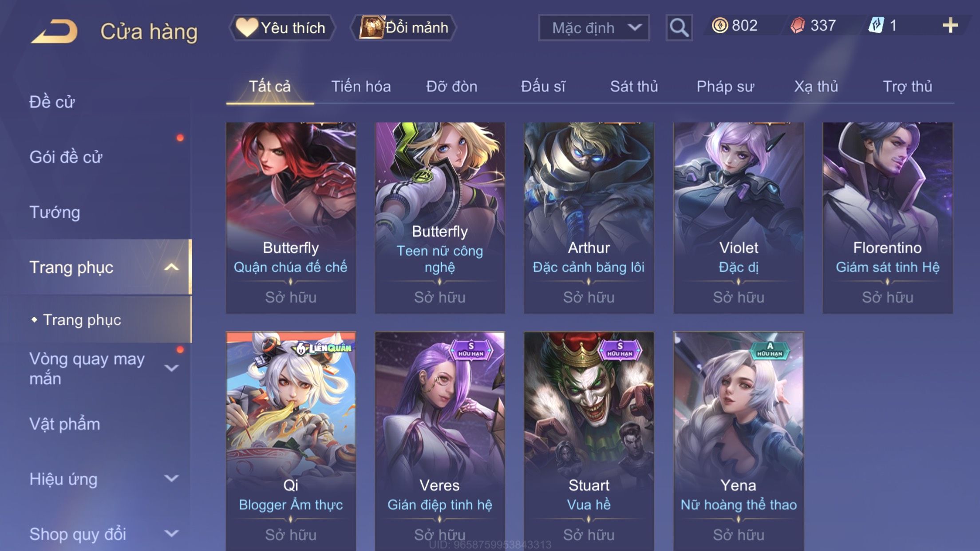
Task: Tap the chest icon on Đổi mảnh
Action: (371, 27)
